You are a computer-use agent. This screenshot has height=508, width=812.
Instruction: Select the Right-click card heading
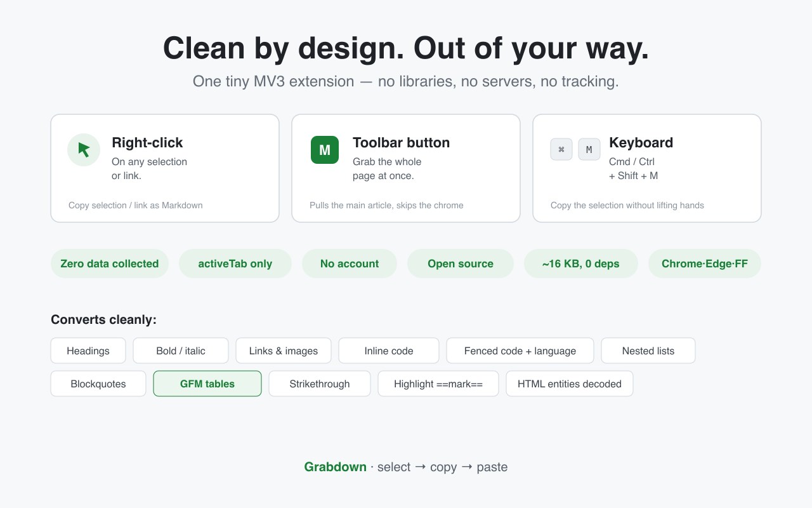(147, 143)
